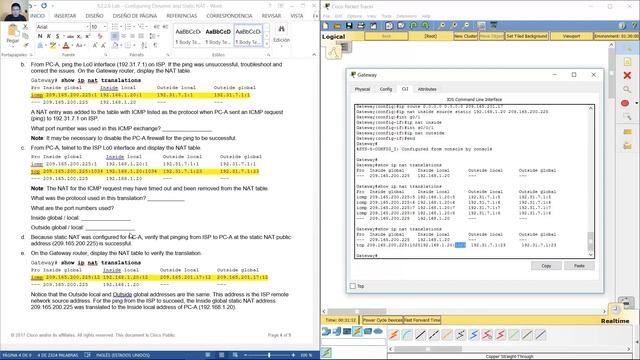Click the Cut scissors icon in Word
Image resolution: width=640 pixels, height=360 pixels.
pyautogui.click(x=25, y=27)
